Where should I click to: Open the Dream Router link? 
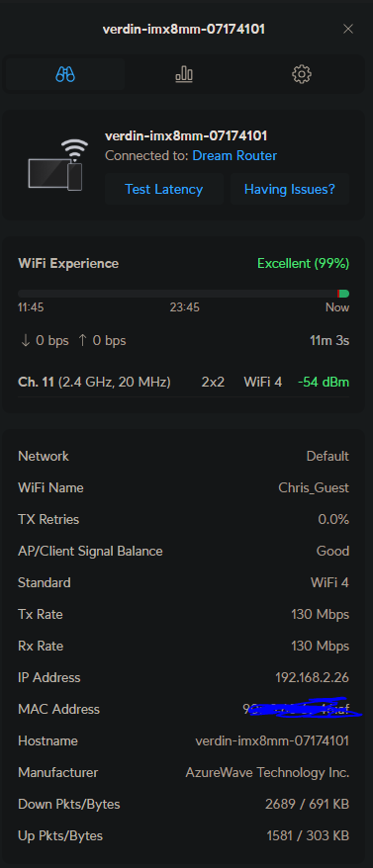tap(234, 156)
